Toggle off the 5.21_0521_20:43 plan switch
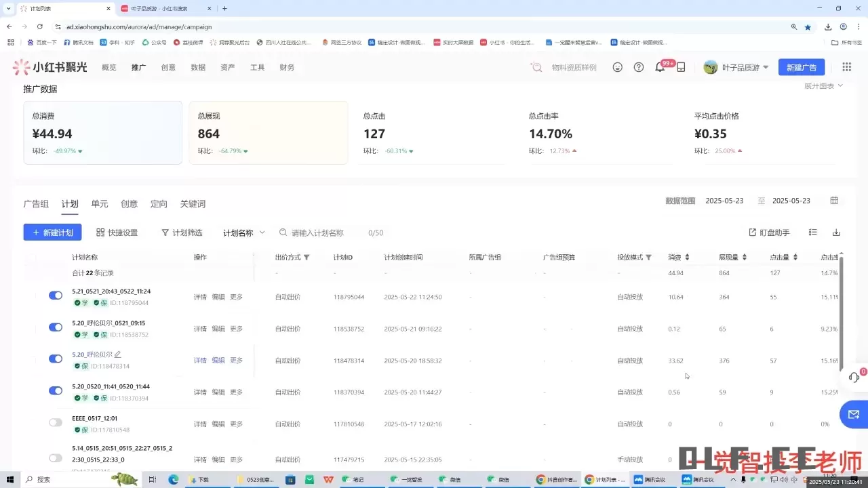This screenshot has height=488, width=868. click(x=55, y=296)
